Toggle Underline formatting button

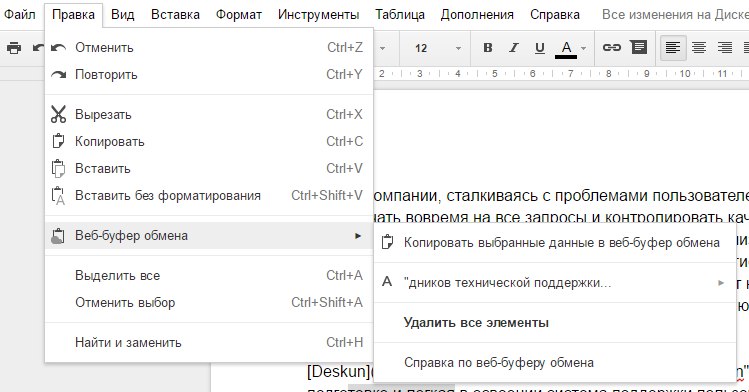[540, 48]
